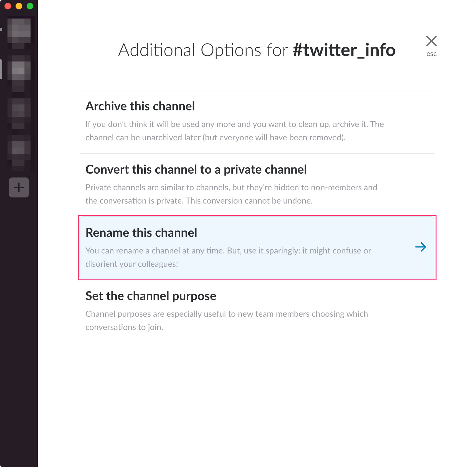Close the Additional Options dialog with X
The height and width of the screenshot is (467, 476).
click(x=431, y=41)
